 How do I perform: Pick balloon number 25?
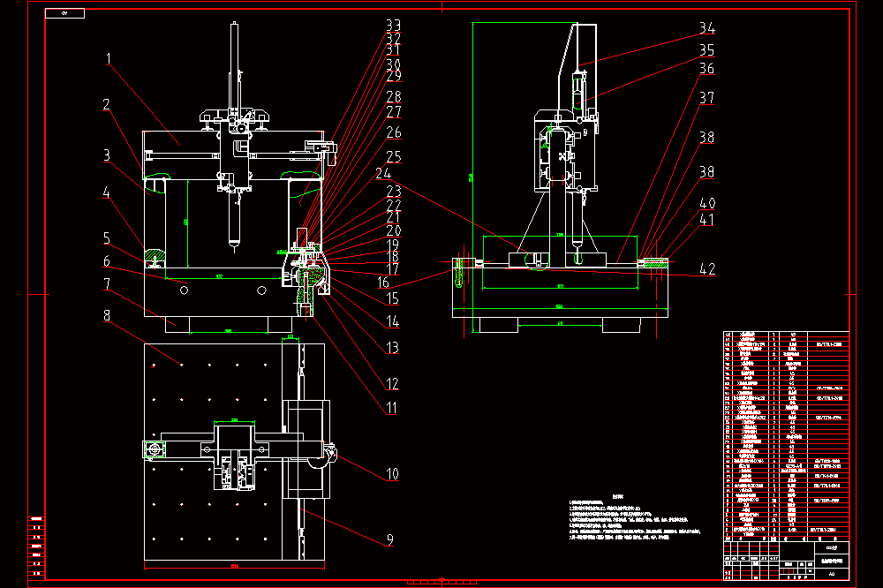394,156
